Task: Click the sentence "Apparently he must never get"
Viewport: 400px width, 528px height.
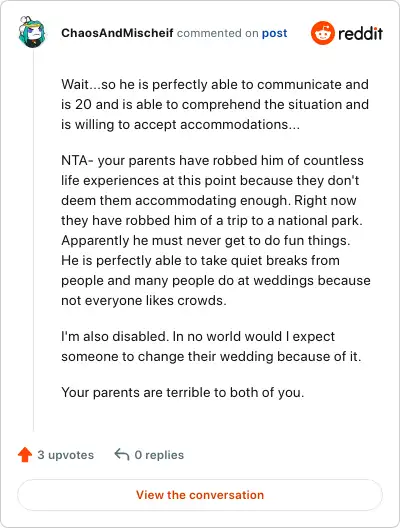Action: pyautogui.click(x=206, y=241)
